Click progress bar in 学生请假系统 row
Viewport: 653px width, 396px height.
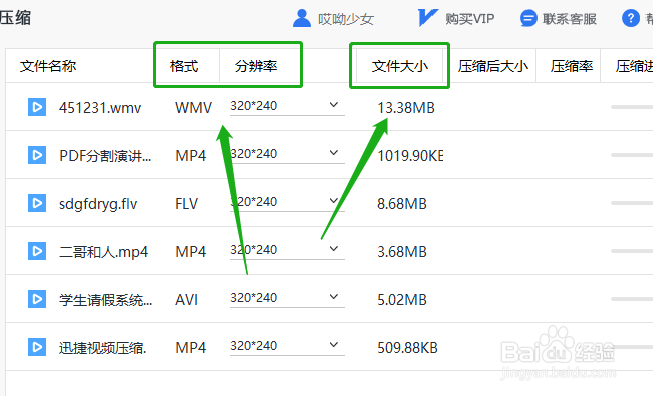(x=632, y=299)
